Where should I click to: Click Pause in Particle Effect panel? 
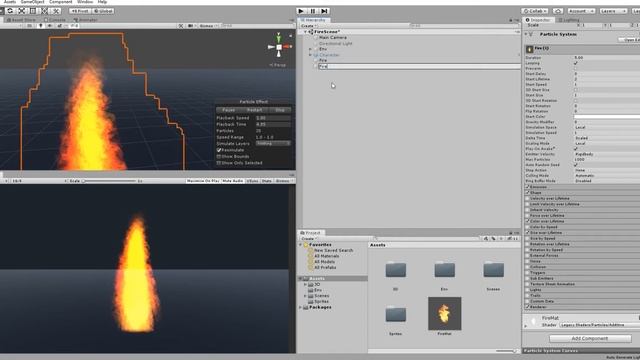229,110
